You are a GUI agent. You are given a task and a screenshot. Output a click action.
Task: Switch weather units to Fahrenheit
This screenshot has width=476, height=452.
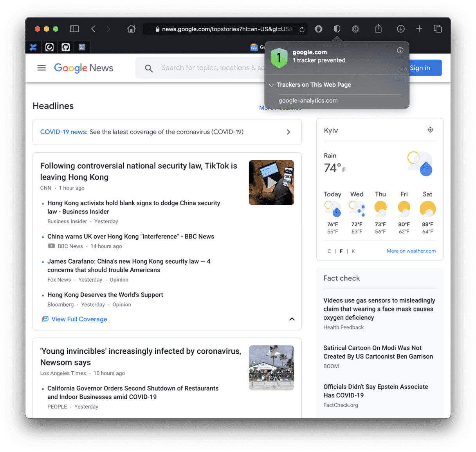(x=341, y=251)
